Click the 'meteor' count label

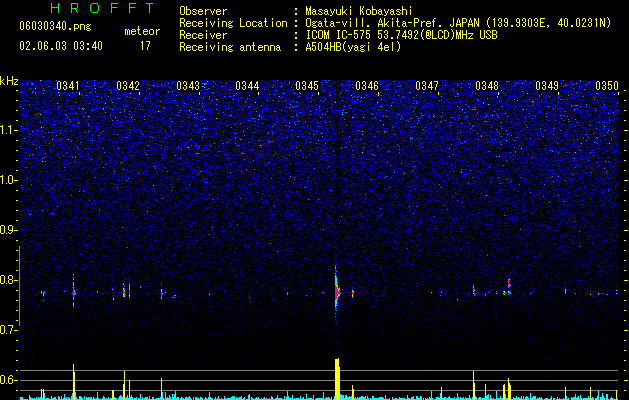point(142,31)
